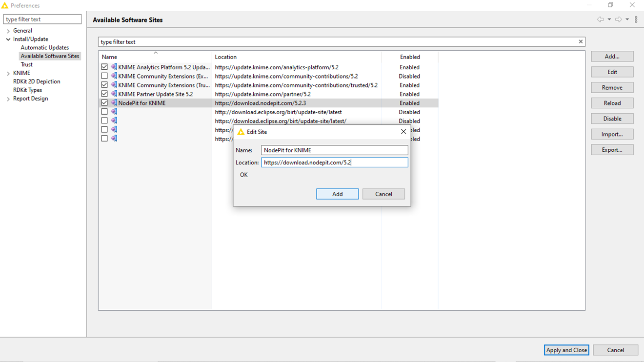Image resolution: width=644 pixels, height=362 pixels.
Task: Click the site icon of KNIME Analytics Platform row
Action: click(x=114, y=67)
